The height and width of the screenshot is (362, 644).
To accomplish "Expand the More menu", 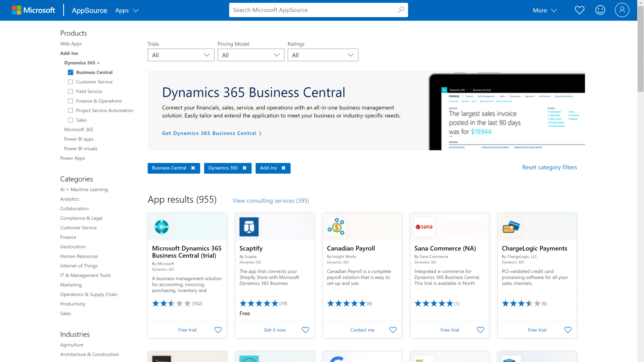I will coord(544,10).
